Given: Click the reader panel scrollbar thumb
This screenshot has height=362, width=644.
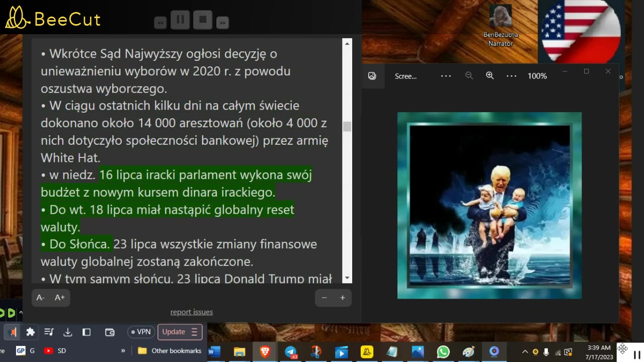Looking at the screenshot, I should coord(347,126).
